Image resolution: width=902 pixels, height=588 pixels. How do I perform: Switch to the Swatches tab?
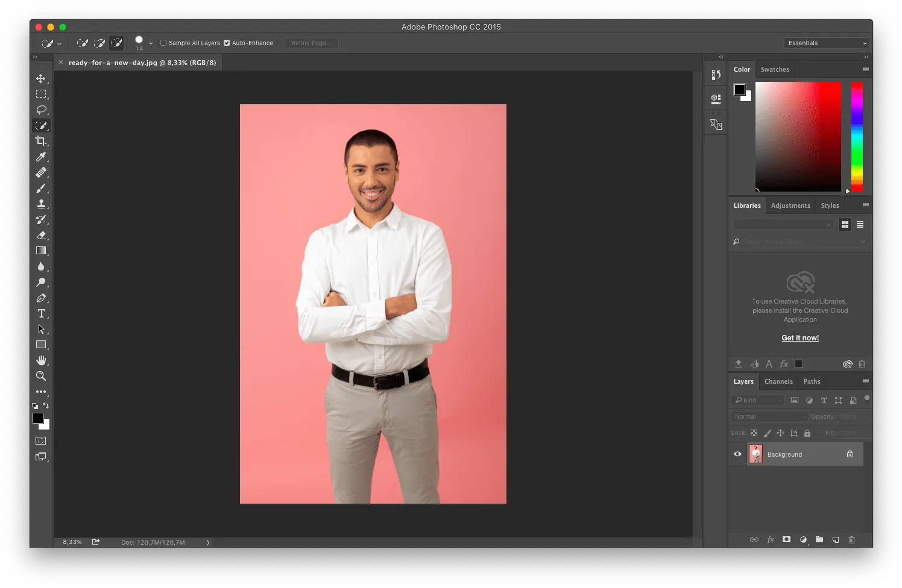pos(775,69)
